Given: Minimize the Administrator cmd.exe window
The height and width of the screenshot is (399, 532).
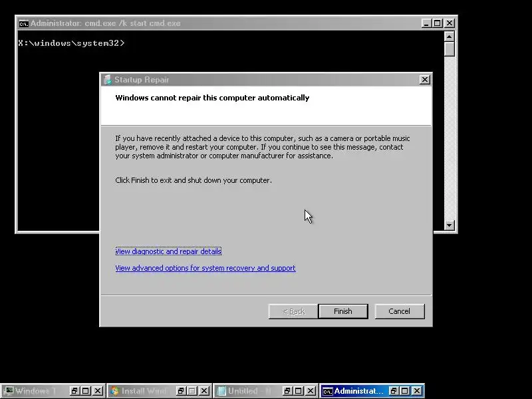Looking at the screenshot, I should tap(426, 23).
